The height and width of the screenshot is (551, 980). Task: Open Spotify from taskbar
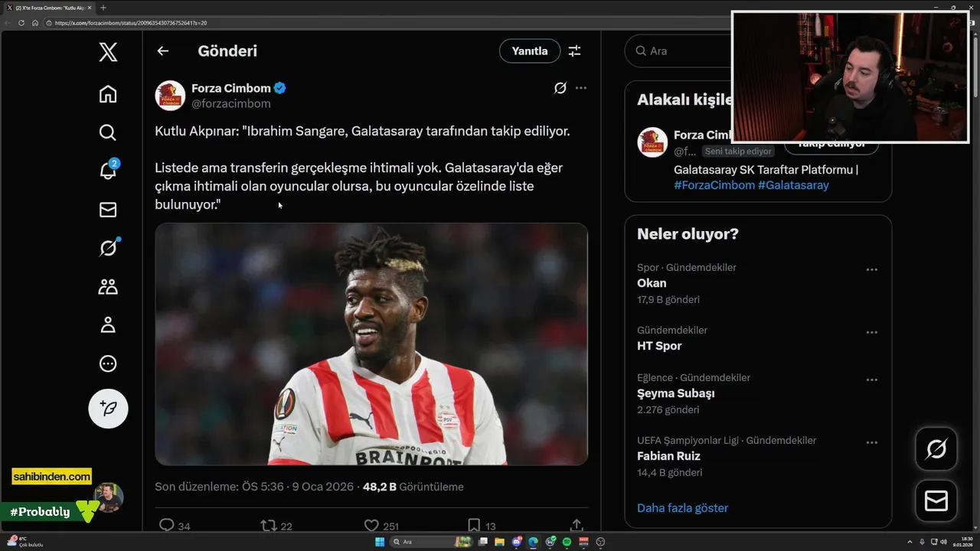coord(567,542)
